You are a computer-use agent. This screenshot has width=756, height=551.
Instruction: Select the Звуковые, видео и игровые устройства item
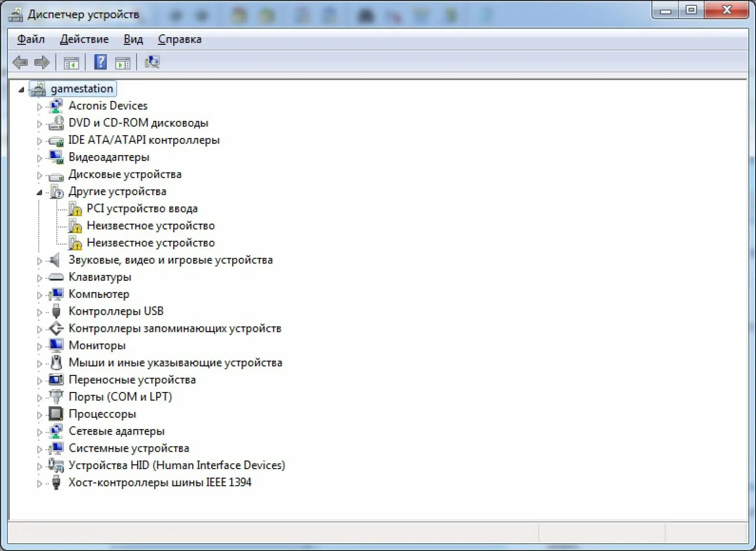pyautogui.click(x=171, y=260)
